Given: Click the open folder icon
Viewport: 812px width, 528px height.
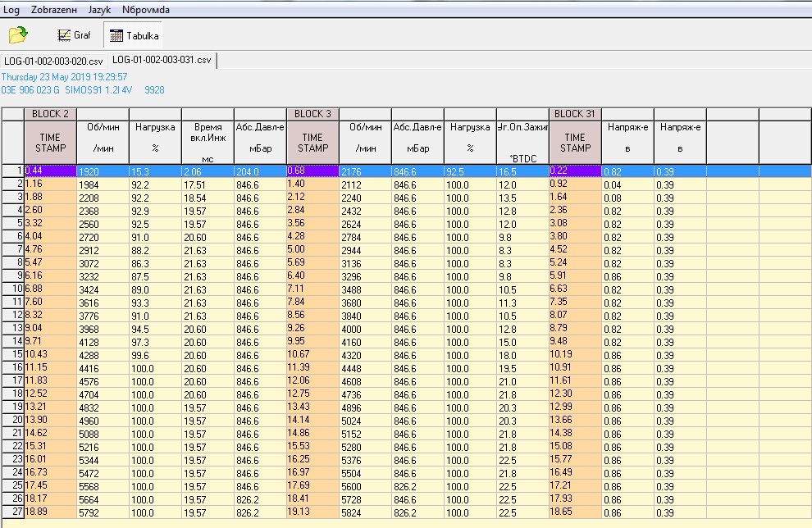Looking at the screenshot, I should [x=18, y=35].
